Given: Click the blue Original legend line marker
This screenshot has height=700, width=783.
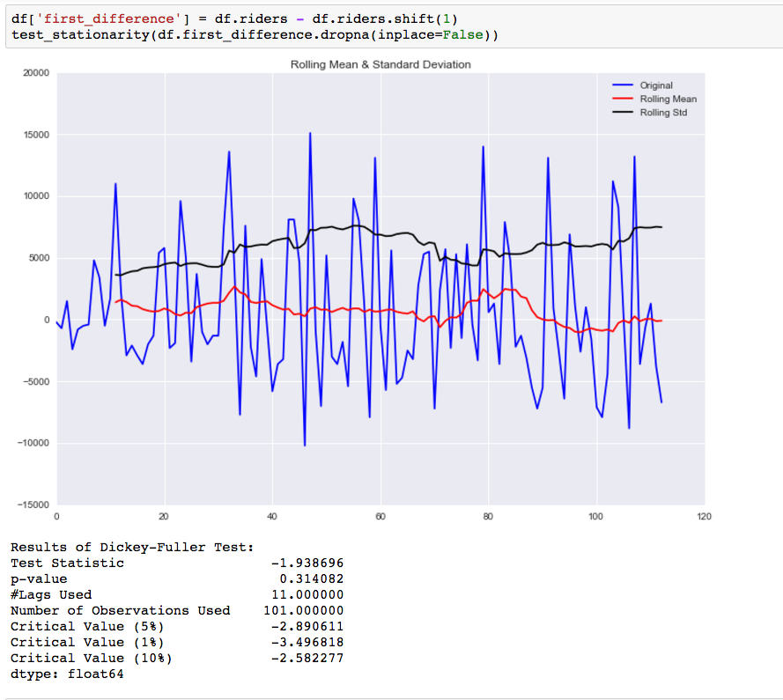Looking at the screenshot, I should tap(622, 85).
